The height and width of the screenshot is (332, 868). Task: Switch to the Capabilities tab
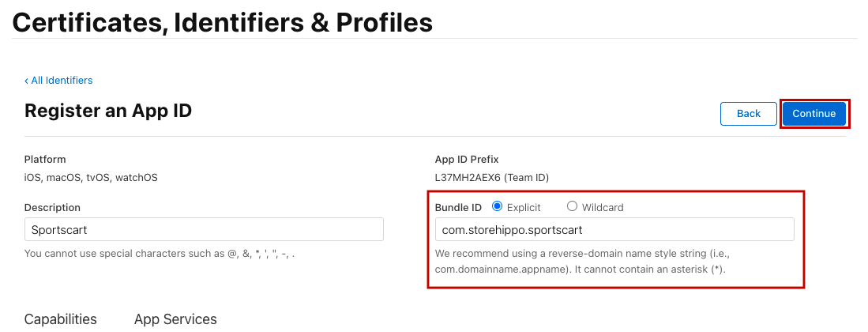click(x=61, y=319)
